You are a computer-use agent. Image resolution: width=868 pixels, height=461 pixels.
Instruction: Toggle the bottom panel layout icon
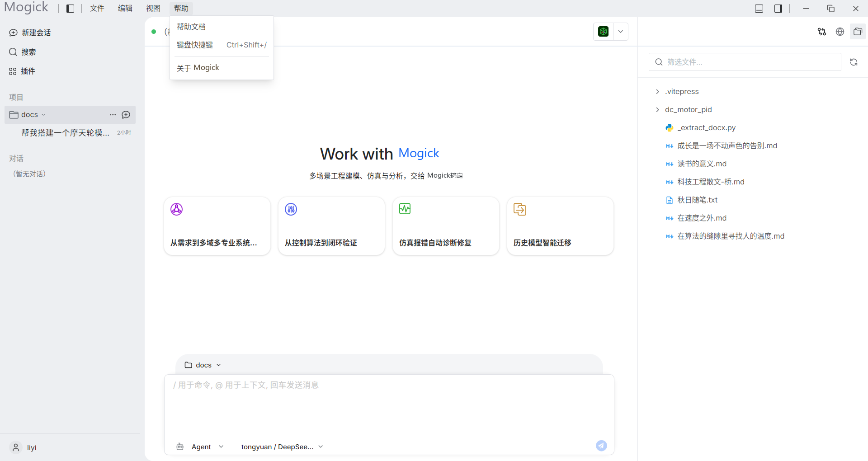click(x=759, y=9)
